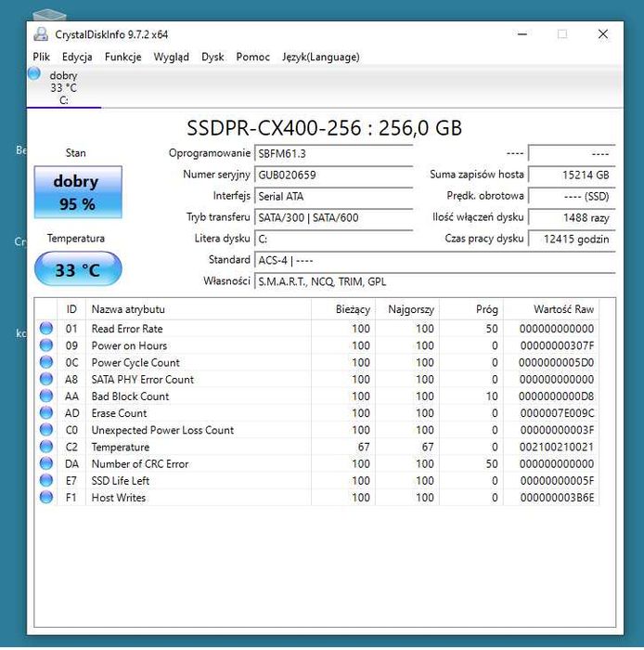Screen dimensions: 644x650
Task: Select the Bad Block Count attribute name
Action: pos(130,396)
